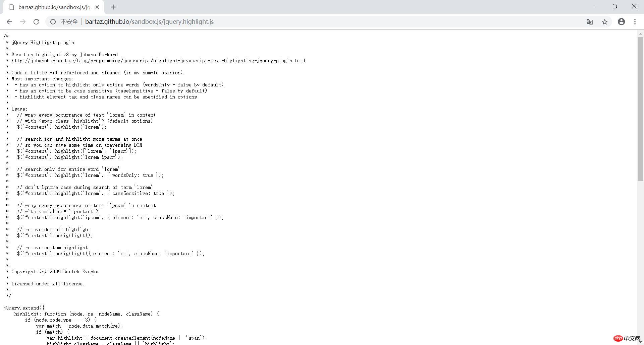Close the jquery.highlight.js tab
This screenshot has width=644, height=345.
pyautogui.click(x=97, y=7)
